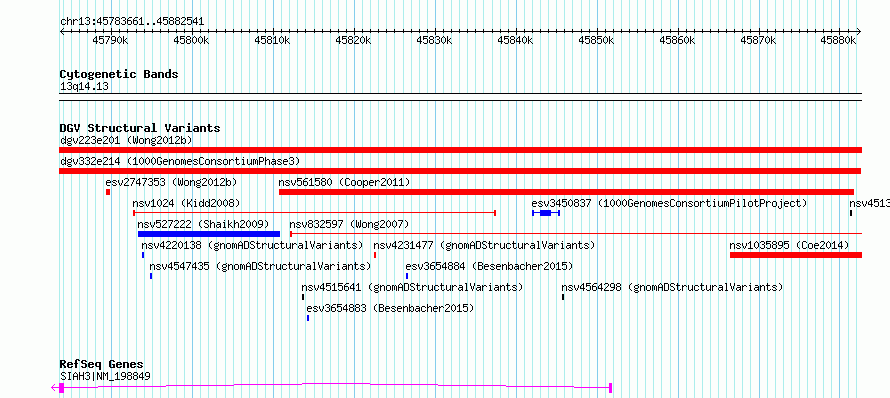
Task: Click the Cytogenetic Bands track title
Action: (119, 74)
